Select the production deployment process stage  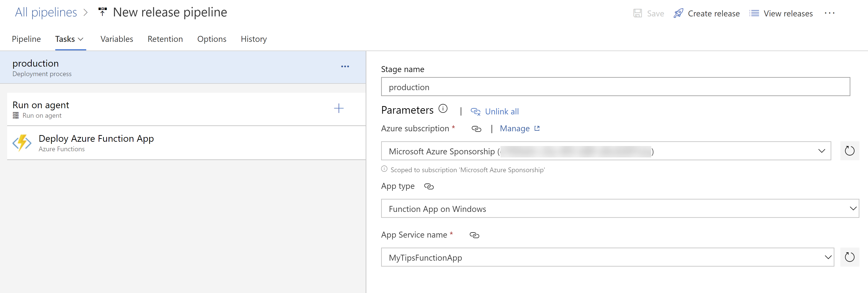[183, 67]
